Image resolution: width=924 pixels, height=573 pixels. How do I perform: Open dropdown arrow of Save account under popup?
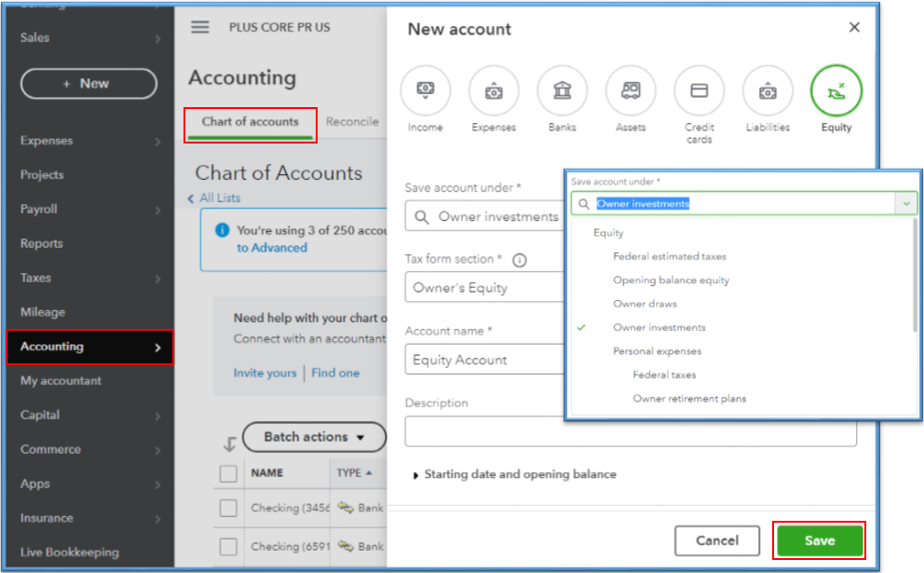pyautogui.click(x=906, y=203)
